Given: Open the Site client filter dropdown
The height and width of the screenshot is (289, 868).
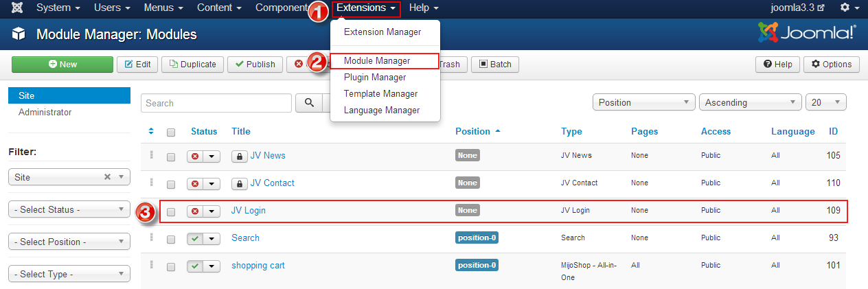Looking at the screenshot, I should click(x=69, y=177).
